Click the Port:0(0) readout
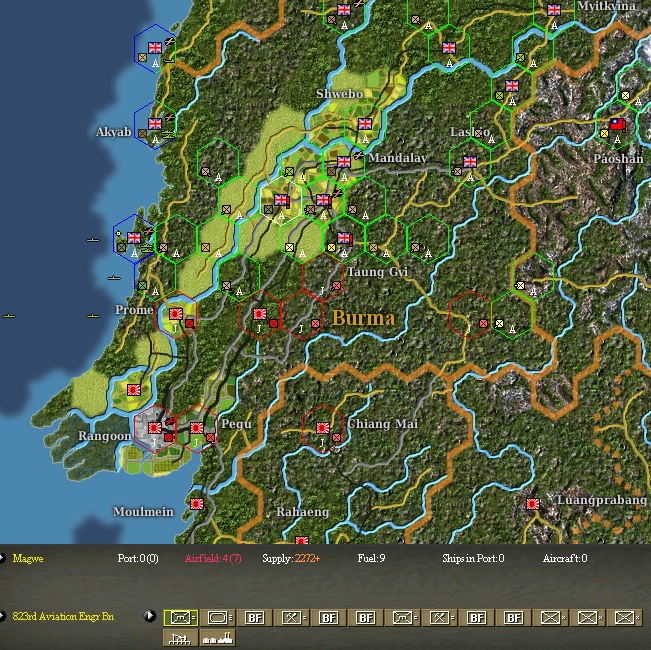 point(138,558)
